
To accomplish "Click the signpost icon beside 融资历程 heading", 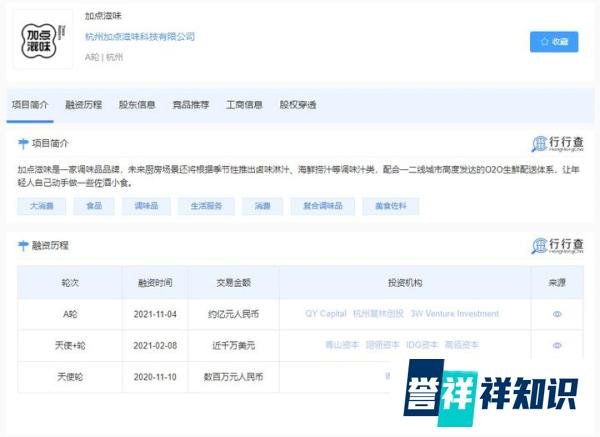I will (x=23, y=246).
